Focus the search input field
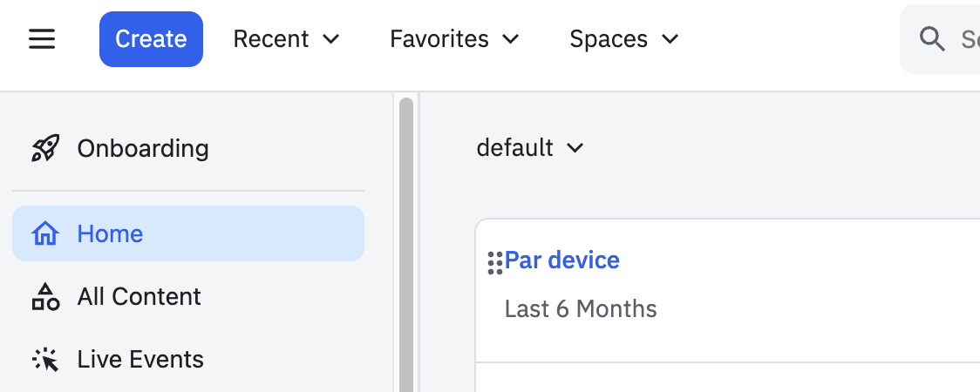 (966, 39)
